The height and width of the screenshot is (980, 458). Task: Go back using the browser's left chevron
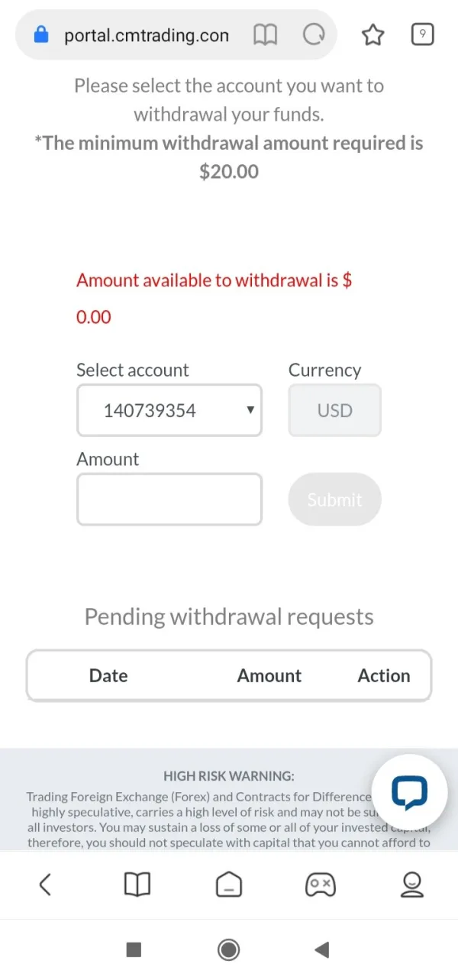[45, 885]
